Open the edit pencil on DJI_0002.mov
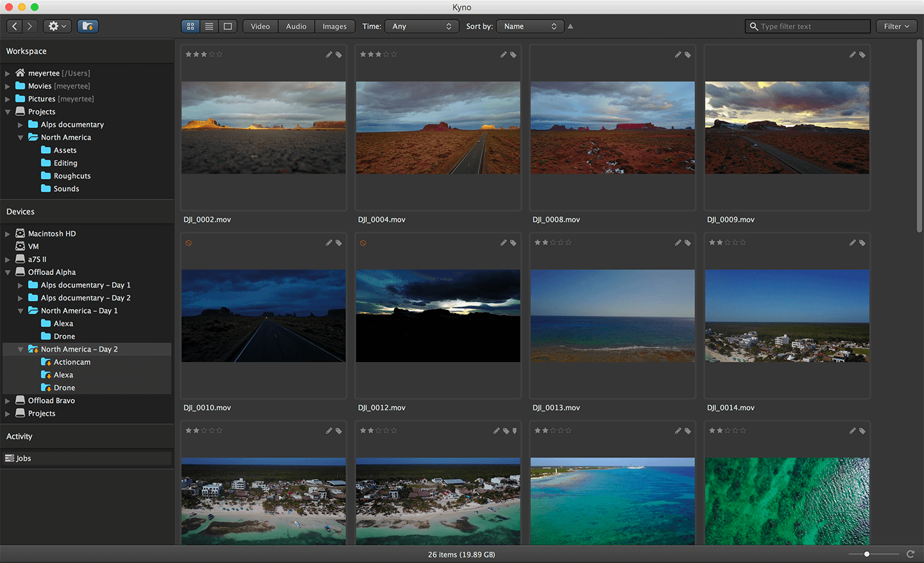 [329, 55]
